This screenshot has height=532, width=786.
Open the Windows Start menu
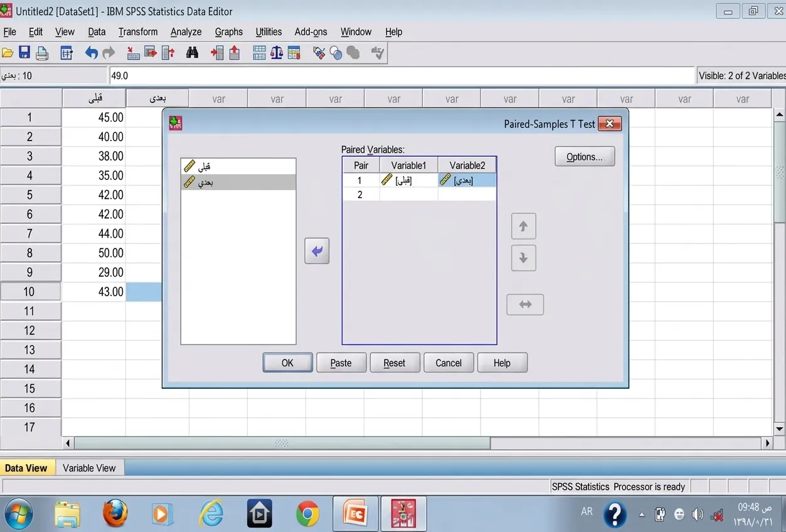19,514
